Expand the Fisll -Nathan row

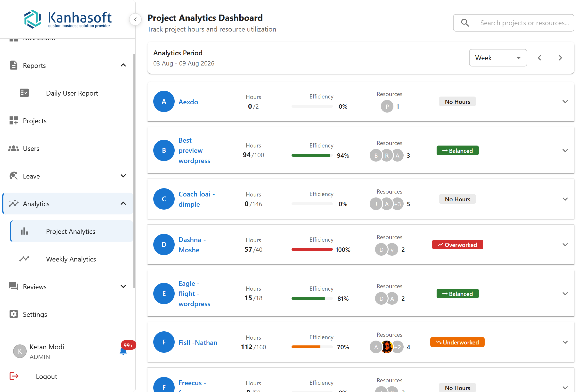(x=565, y=342)
